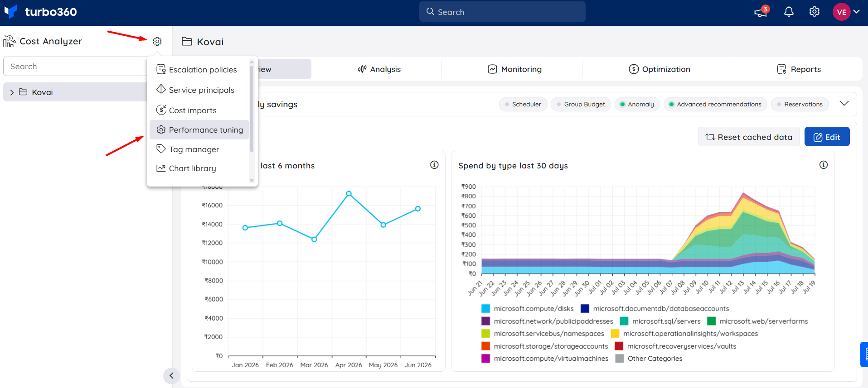Viewport: 868px width, 388px height.
Task: Open the user account dropdown arrow
Action: point(856,12)
